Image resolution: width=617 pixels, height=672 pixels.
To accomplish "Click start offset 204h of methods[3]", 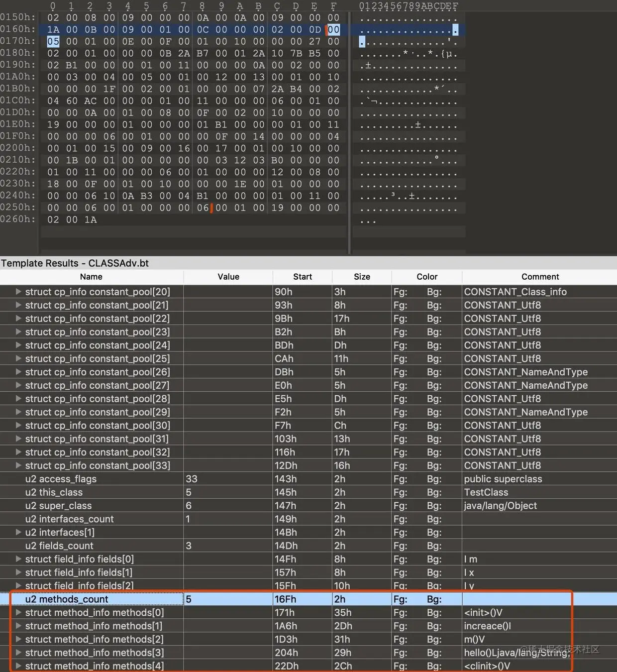I will pyautogui.click(x=286, y=653).
